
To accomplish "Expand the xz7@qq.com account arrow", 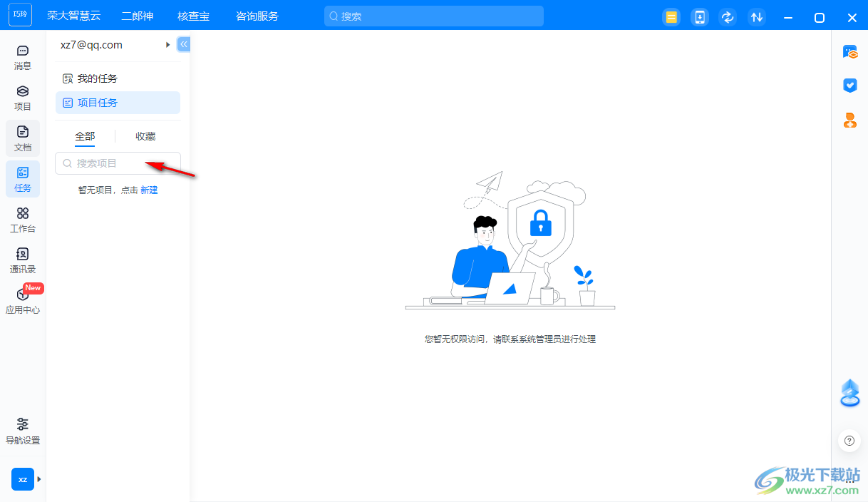I will pos(168,45).
